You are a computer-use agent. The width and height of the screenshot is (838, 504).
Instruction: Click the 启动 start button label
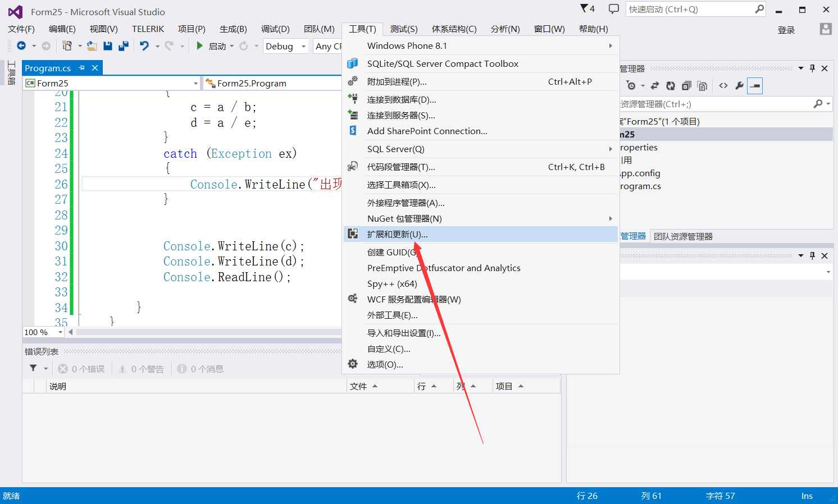pyautogui.click(x=217, y=46)
